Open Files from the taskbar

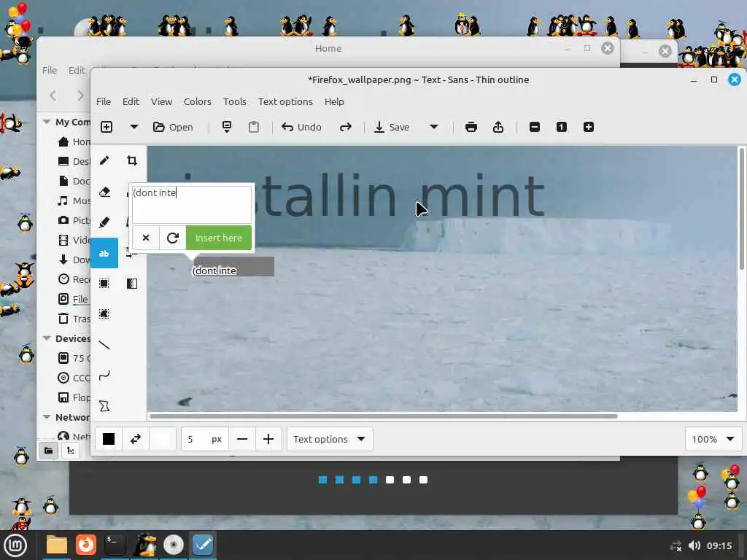coord(57,545)
